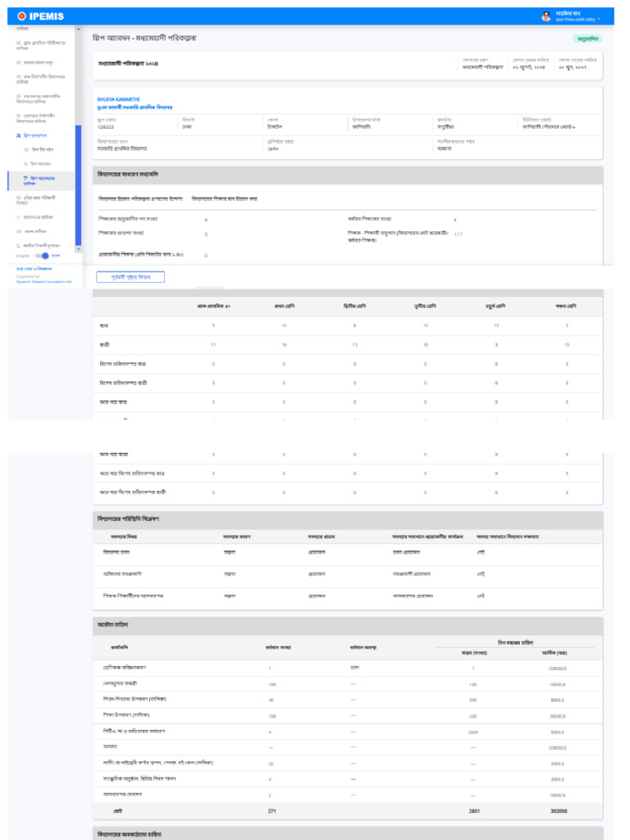This screenshot has height=840, width=630.
Task: Click the annual cost value 100000.0
Action: point(557,669)
